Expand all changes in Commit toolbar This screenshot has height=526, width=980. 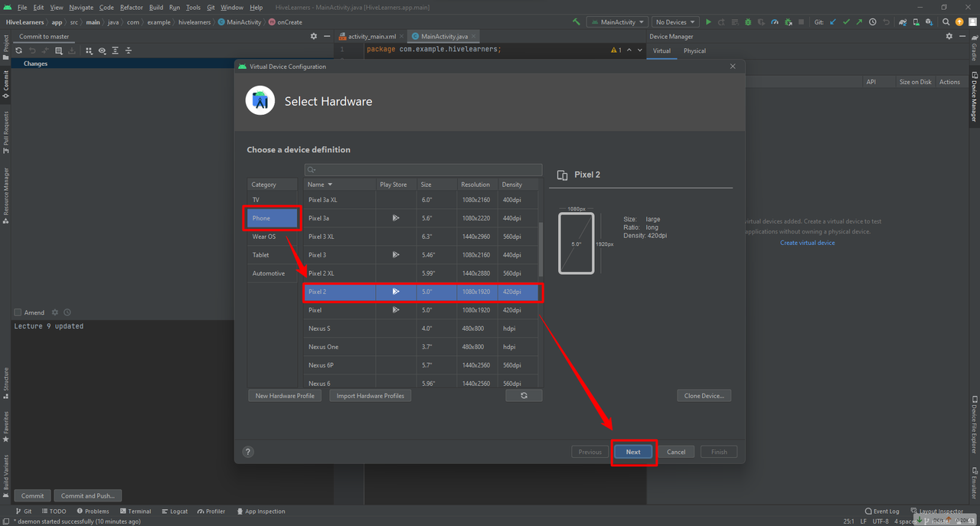(115, 51)
